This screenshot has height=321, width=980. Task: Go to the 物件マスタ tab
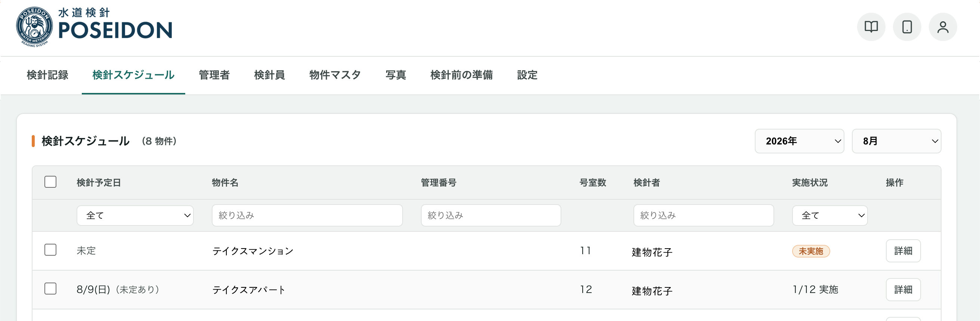335,75
